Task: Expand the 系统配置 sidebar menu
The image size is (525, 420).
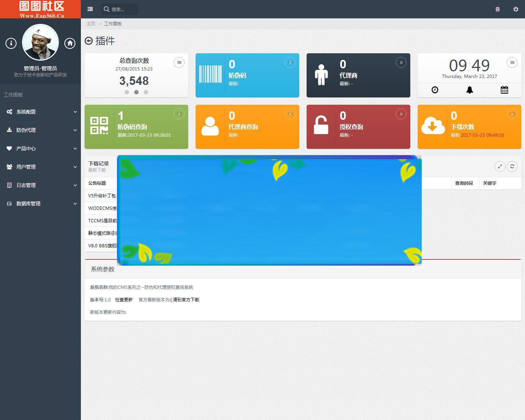Action: point(40,112)
